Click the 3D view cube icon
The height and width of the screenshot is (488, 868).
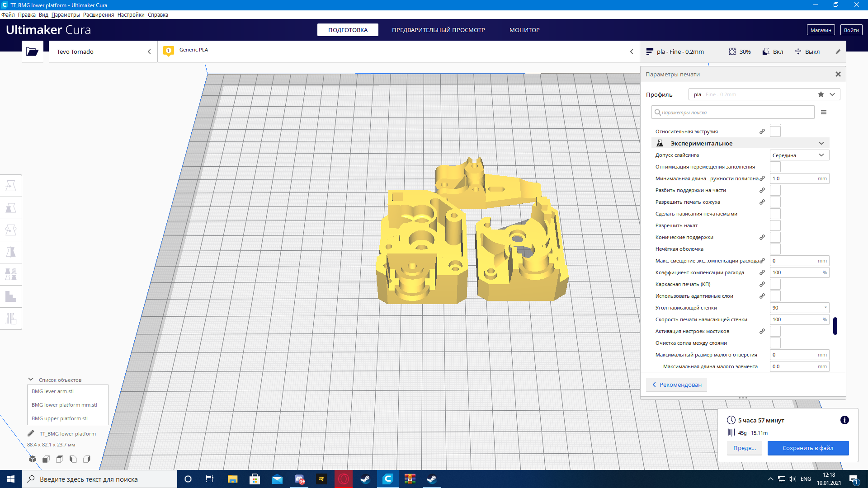[x=33, y=459]
